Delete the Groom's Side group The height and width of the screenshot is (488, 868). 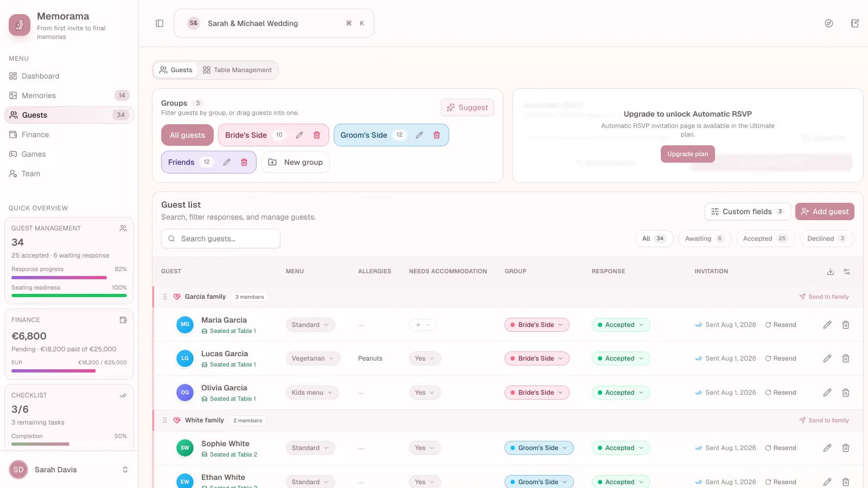click(437, 135)
